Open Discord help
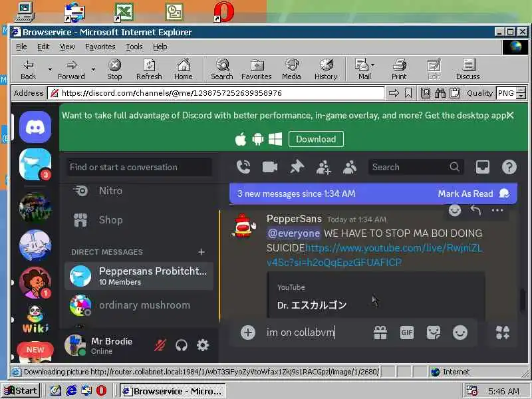Image resolution: width=532 pixels, height=399 pixels. point(509,167)
